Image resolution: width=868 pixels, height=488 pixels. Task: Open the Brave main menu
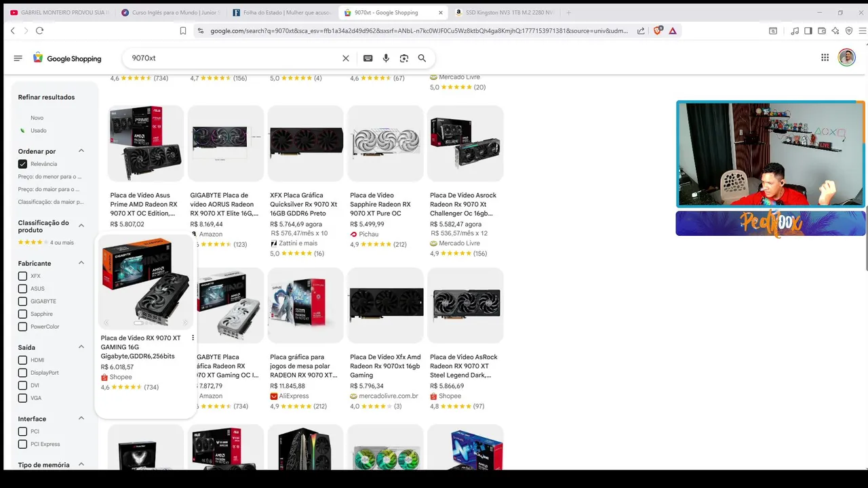click(862, 30)
